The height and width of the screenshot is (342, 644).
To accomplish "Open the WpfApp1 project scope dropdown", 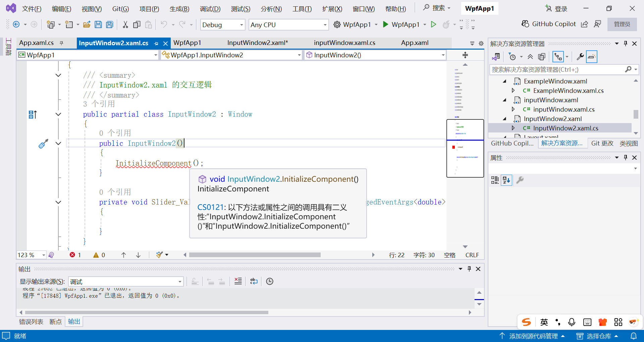I will [x=88, y=55].
